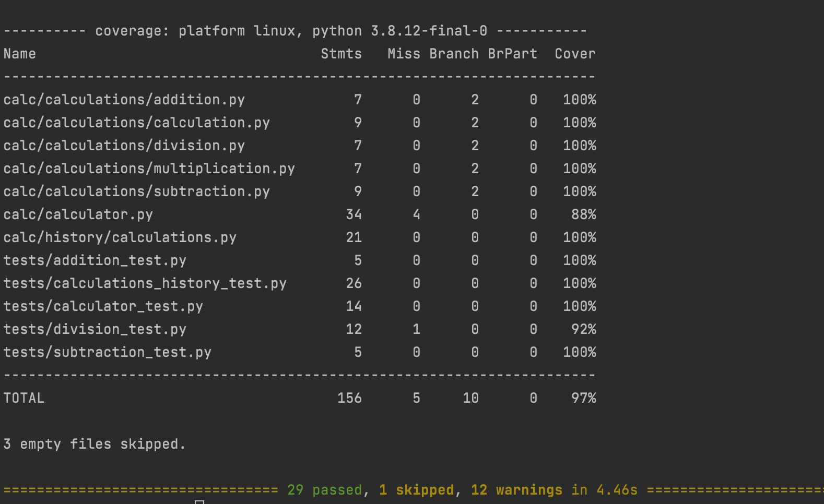Click the 88% coverage value for calculator.py
The image size is (824, 504).
point(584,214)
